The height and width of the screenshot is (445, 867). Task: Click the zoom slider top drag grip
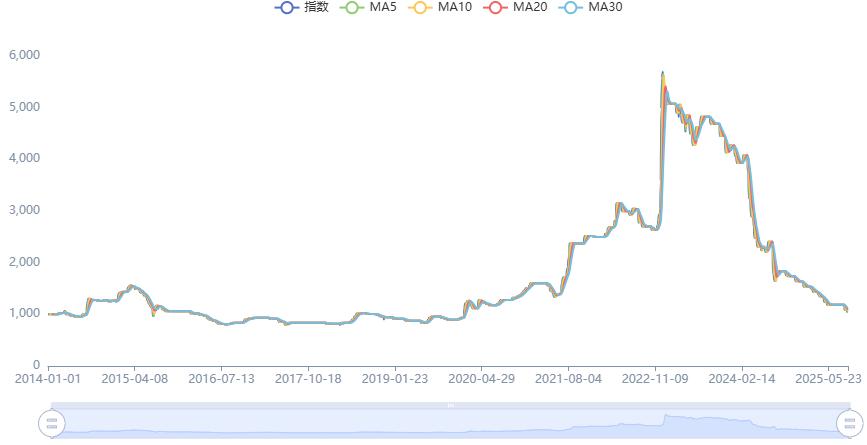point(450,405)
